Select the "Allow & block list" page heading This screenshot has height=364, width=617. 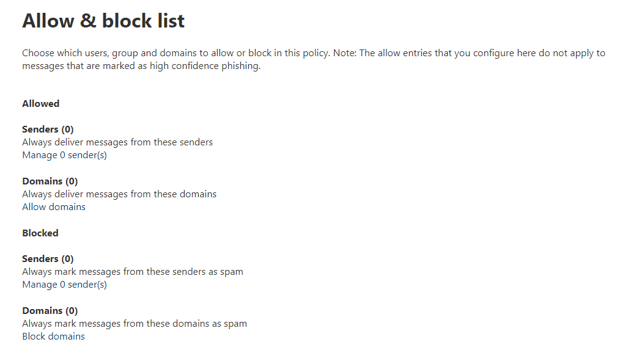point(103,20)
